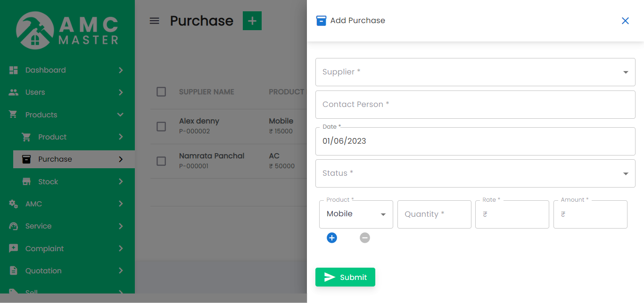Click the blue plus add product row icon
Screen dimensions: 644x303
tap(332, 238)
